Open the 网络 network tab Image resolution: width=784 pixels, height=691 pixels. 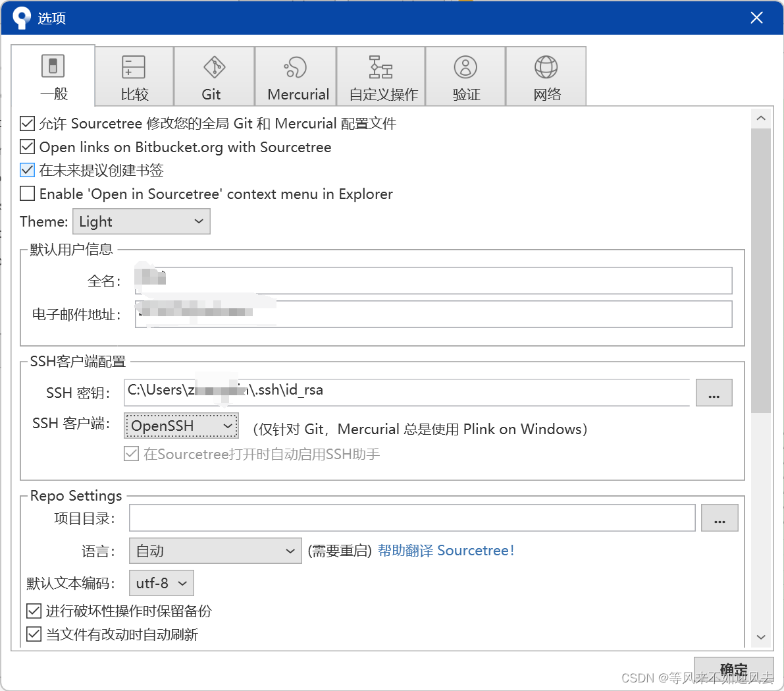[546, 76]
